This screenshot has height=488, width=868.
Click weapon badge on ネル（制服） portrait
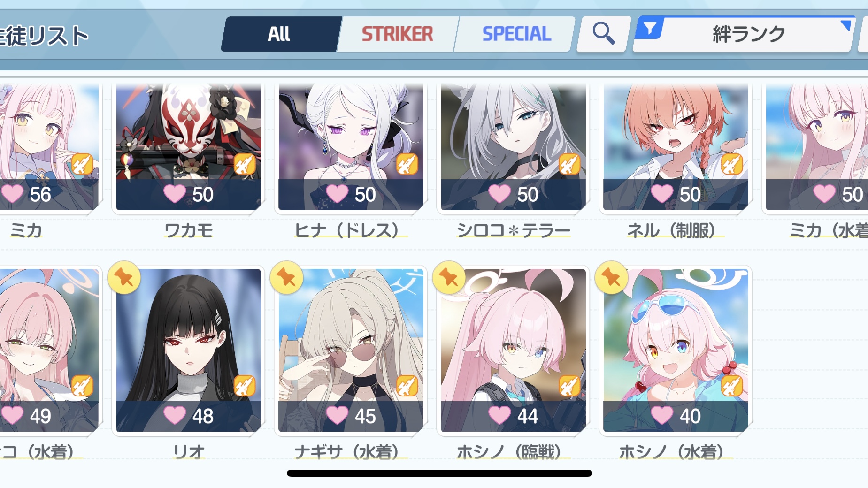[x=732, y=164]
